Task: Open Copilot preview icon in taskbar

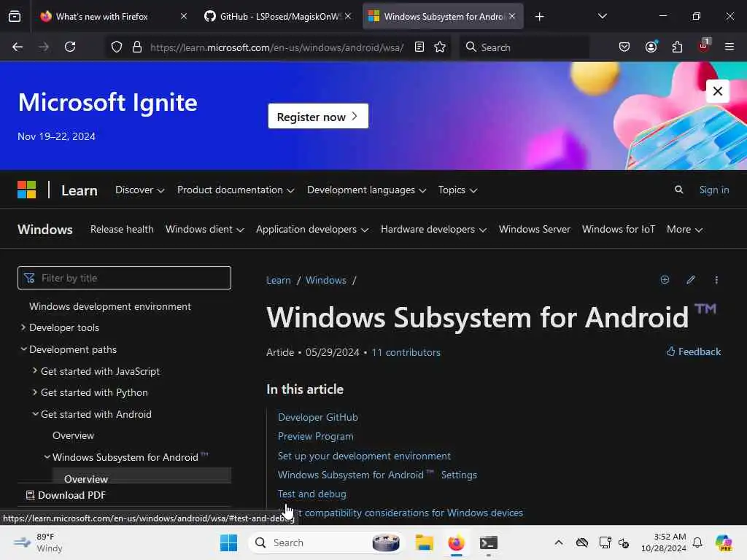Action: tap(724, 542)
